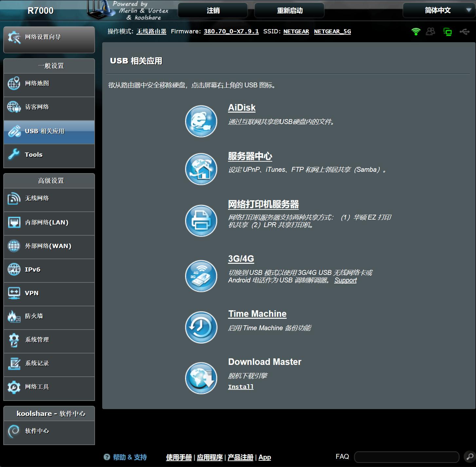Open the 无线网络 settings page
The width and height of the screenshot is (476, 467).
click(x=49, y=200)
